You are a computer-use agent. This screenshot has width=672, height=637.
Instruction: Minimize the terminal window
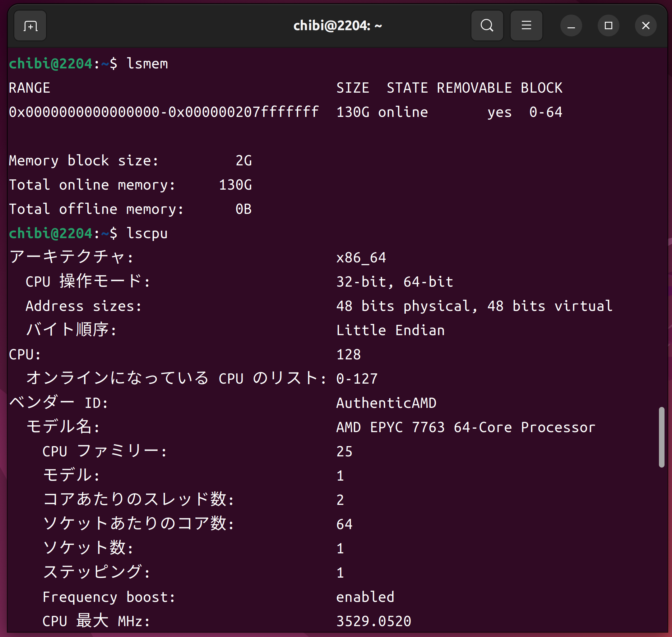(571, 26)
